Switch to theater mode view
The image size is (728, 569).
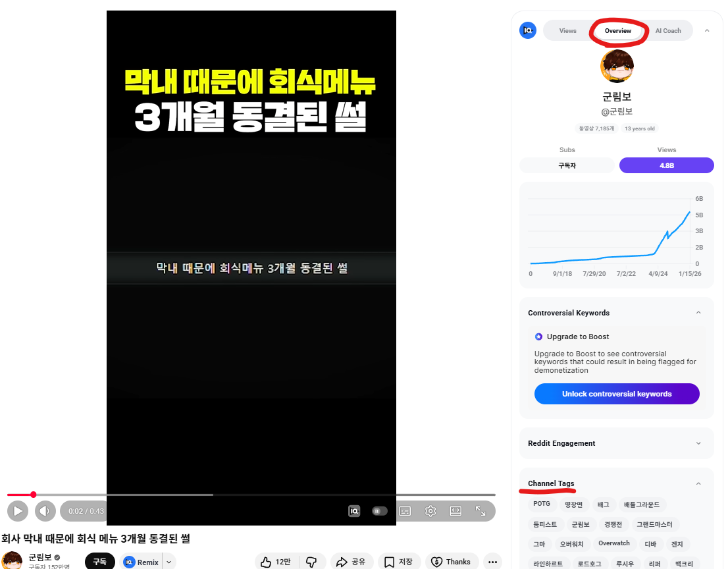(x=455, y=511)
